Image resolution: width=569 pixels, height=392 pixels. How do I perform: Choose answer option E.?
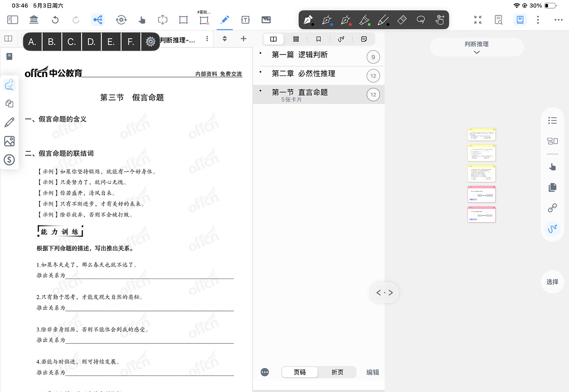(111, 42)
